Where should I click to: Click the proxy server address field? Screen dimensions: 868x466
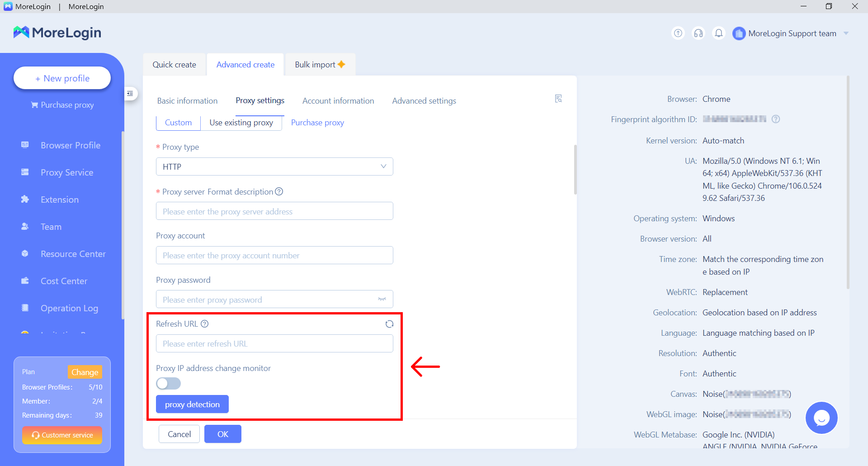(274, 211)
